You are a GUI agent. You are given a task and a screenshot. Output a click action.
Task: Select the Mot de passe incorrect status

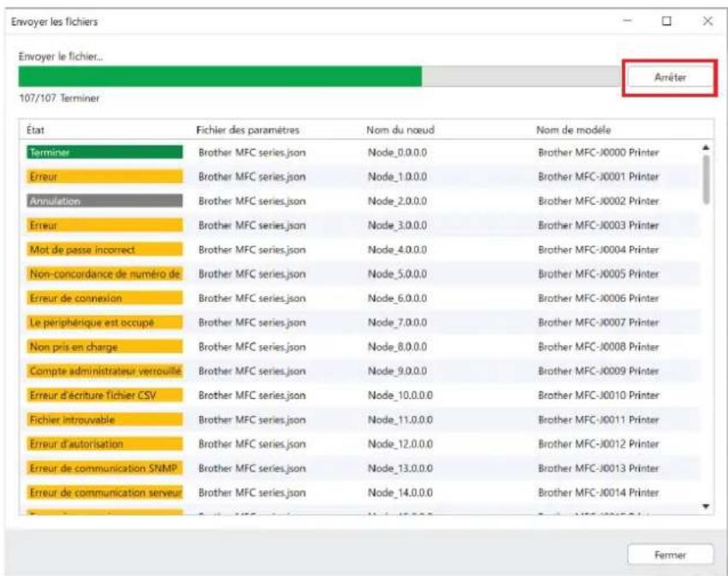tap(104, 249)
